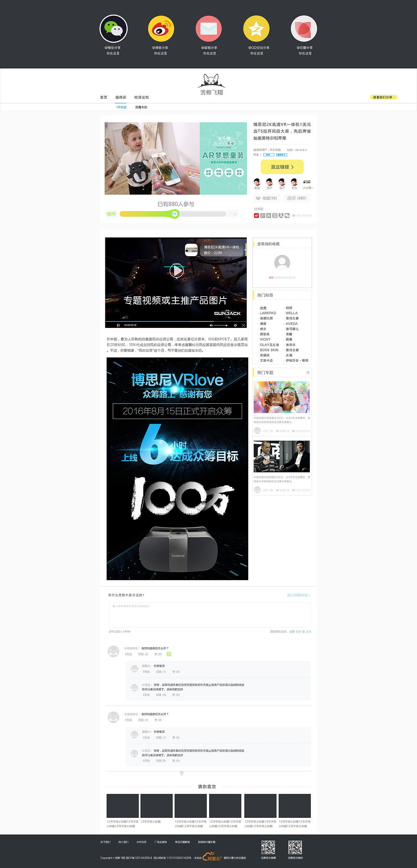Click the 登录 link below comment box
This screenshot has width=417, height=868.
(298, 631)
